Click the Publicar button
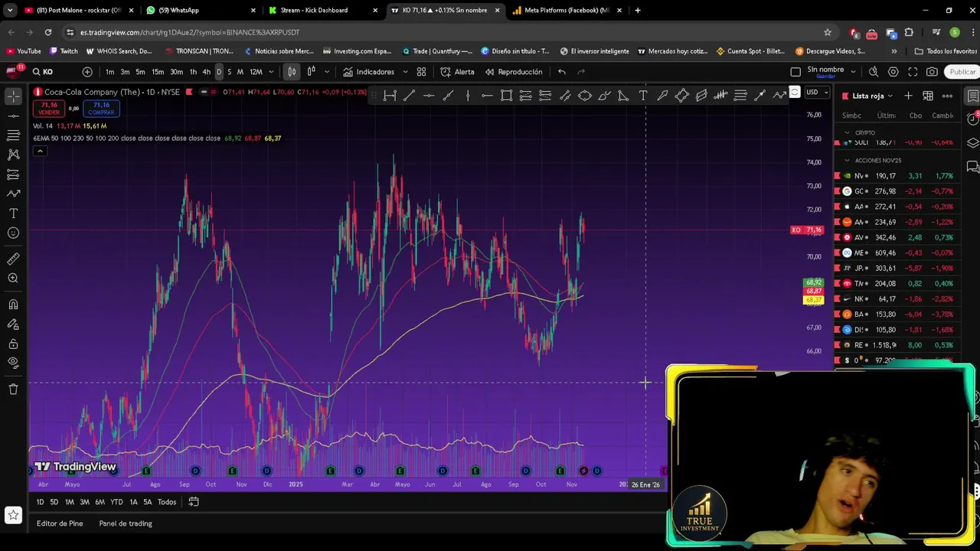The height and width of the screenshot is (551, 980). [962, 72]
